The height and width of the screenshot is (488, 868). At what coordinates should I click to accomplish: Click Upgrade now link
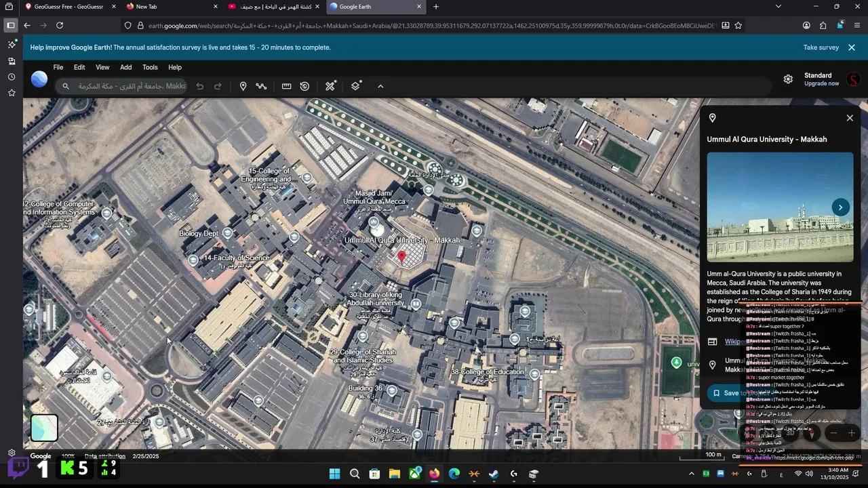coord(821,83)
